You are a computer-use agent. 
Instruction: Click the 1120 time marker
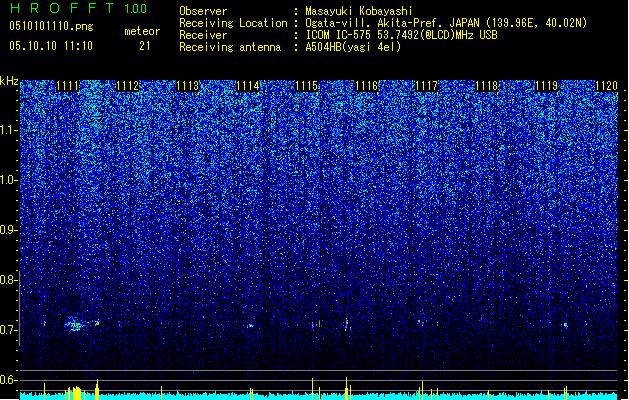[607, 86]
